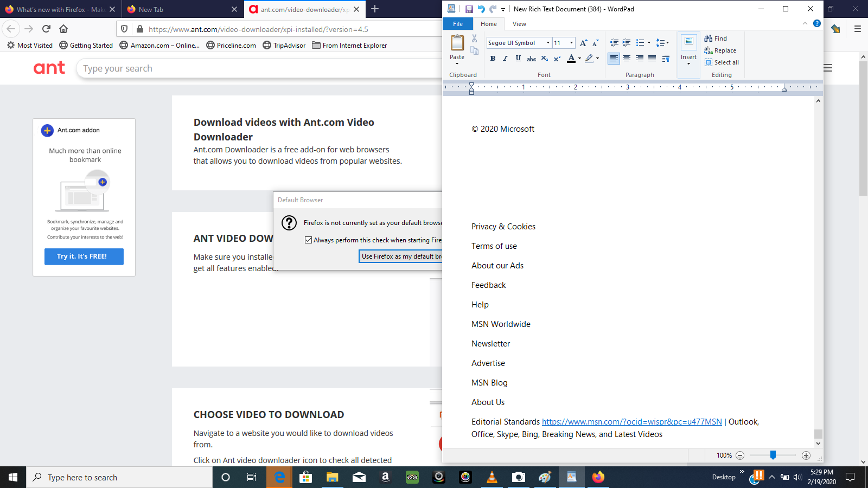Viewport: 868px width, 488px height.
Task: Click the WordPad zoom slider handle
Action: [773, 455]
